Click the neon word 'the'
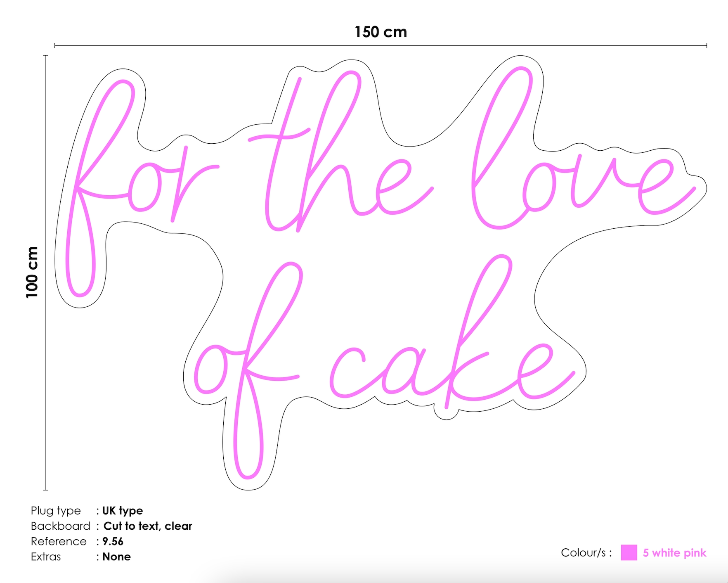This screenshot has width=728, height=583. click(340, 151)
